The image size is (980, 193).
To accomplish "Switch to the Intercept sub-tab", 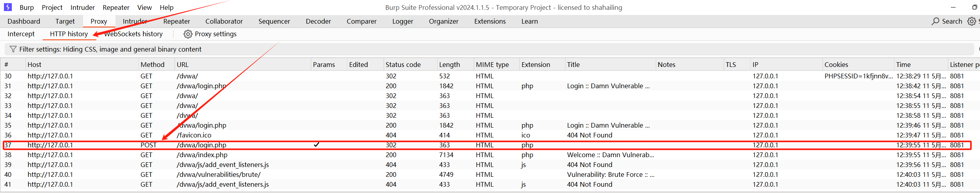I will 21,34.
